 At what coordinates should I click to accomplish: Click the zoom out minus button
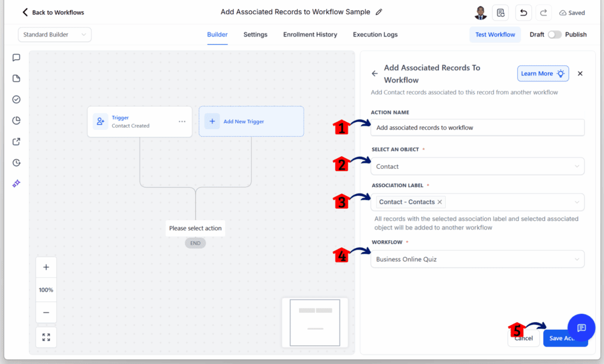pyautogui.click(x=46, y=312)
